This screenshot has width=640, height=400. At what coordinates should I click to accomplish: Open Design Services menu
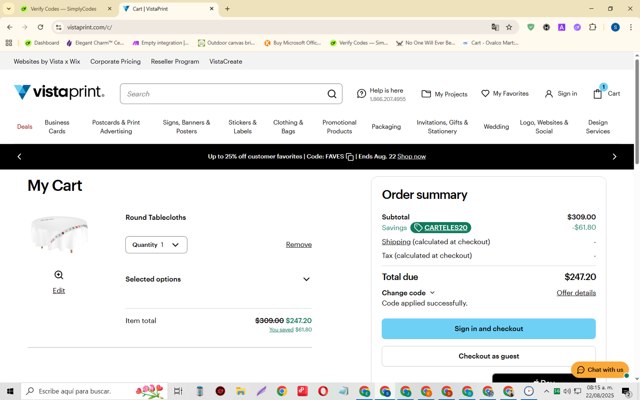[598, 127]
